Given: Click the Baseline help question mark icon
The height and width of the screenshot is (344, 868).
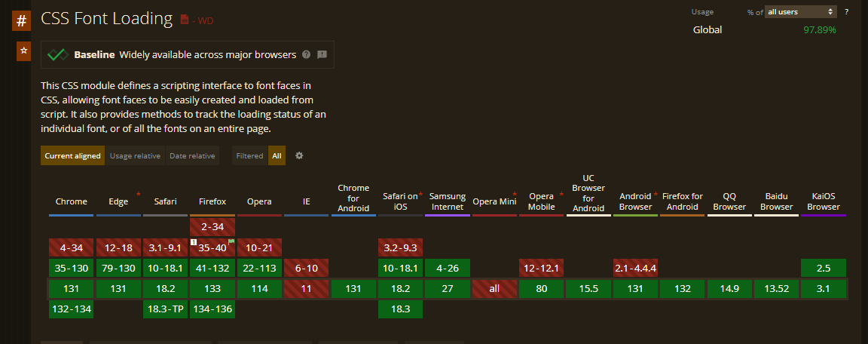Looking at the screenshot, I should click(306, 55).
